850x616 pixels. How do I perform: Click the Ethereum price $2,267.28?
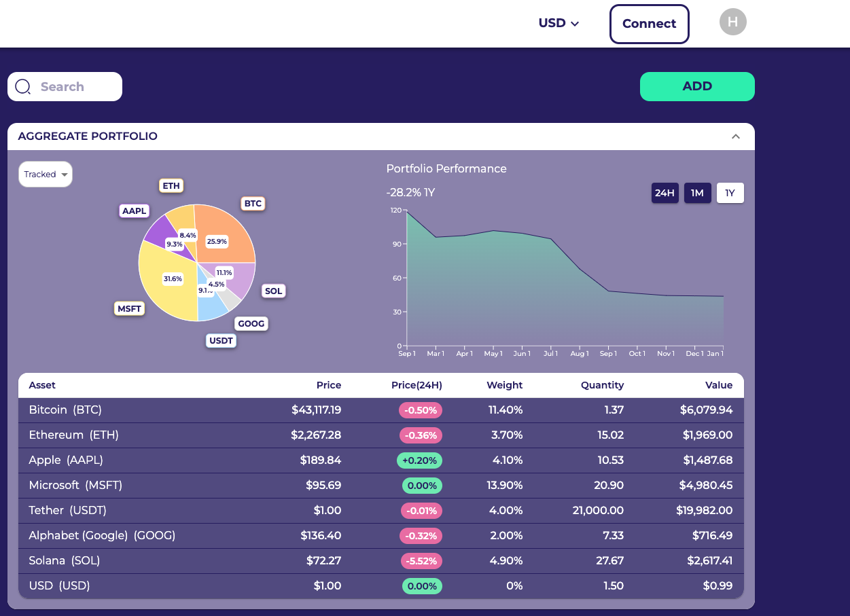point(317,435)
